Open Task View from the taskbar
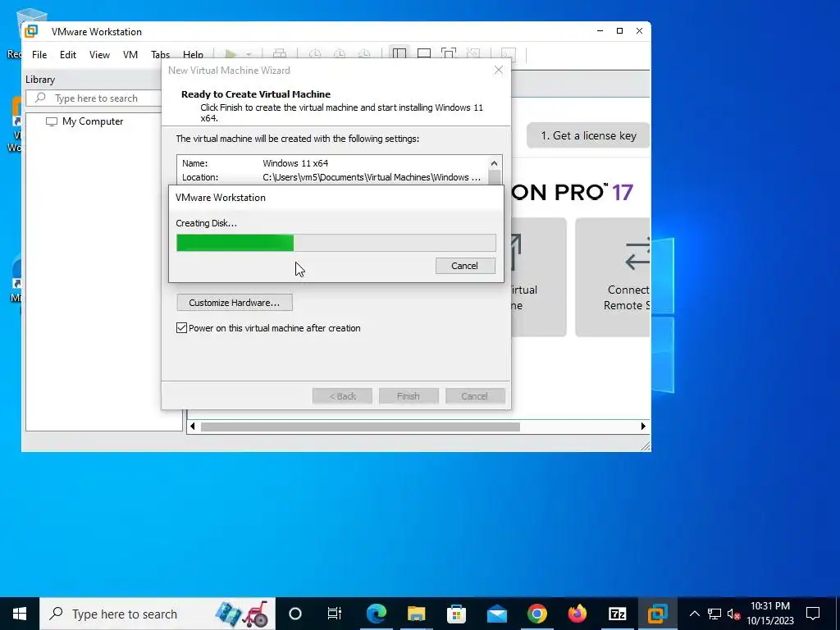 coord(335,614)
